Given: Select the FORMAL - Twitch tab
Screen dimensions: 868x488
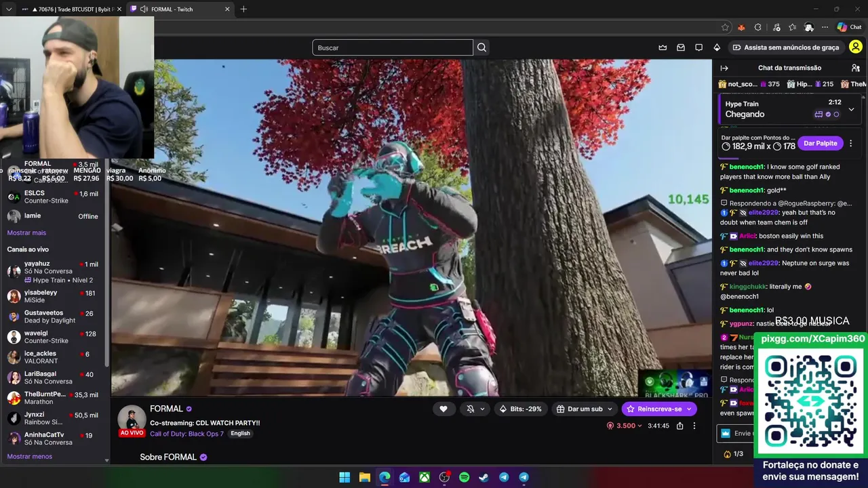Looking at the screenshot, I should 180,9.
